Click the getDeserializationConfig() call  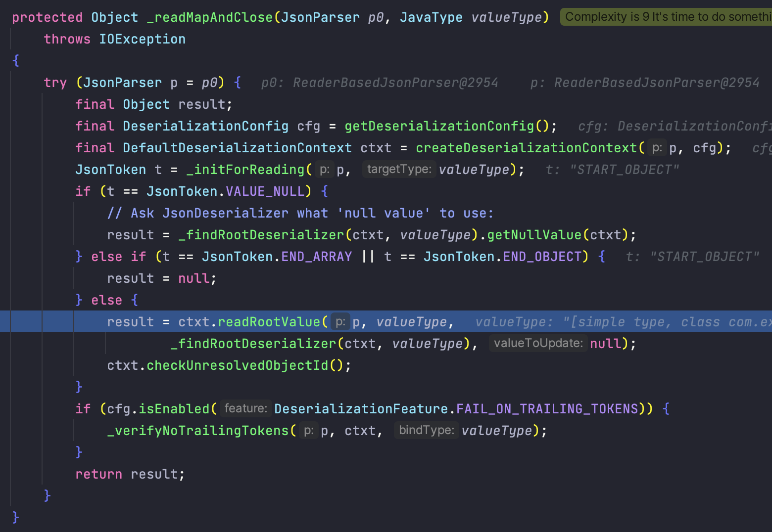tap(447, 126)
